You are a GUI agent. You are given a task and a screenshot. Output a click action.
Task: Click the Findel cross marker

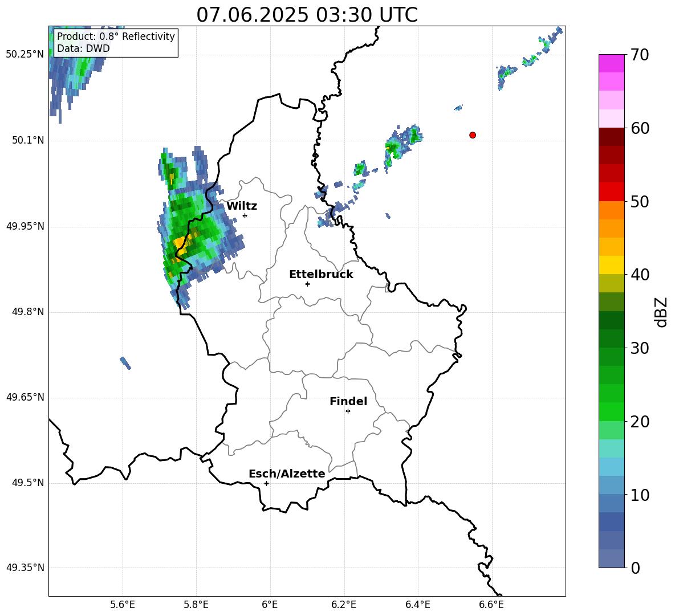click(x=348, y=411)
